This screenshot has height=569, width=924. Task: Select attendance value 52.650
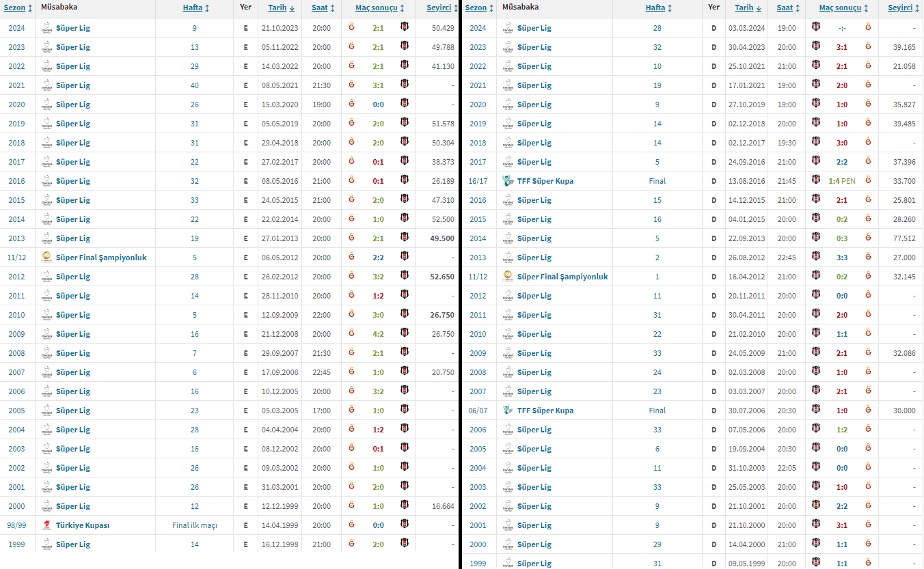click(x=441, y=277)
